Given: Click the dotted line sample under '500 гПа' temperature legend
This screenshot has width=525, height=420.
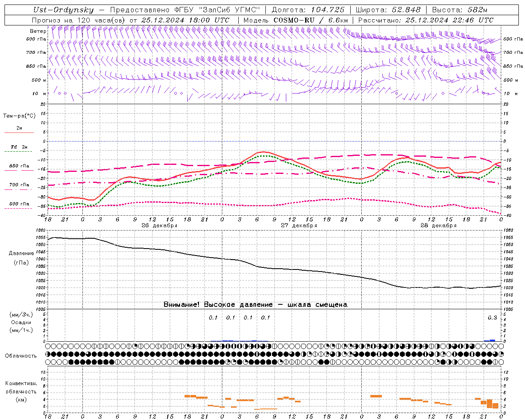Looking at the screenshot, I should coord(19,209).
